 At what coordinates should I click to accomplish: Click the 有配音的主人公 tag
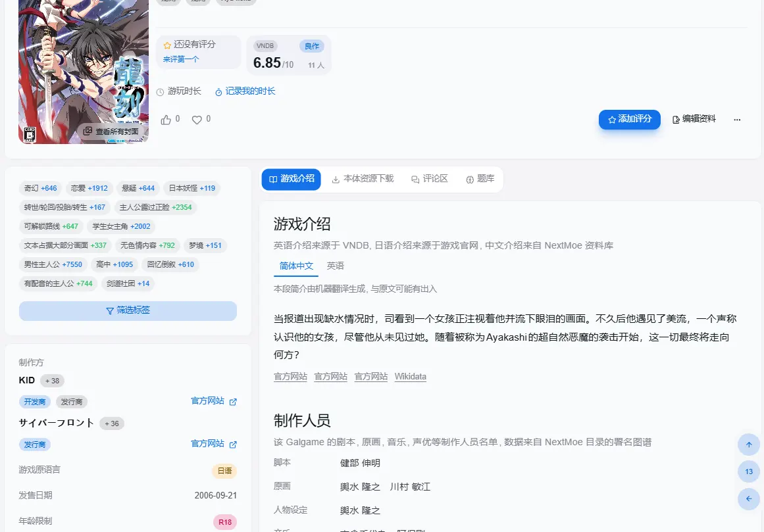[58, 283]
